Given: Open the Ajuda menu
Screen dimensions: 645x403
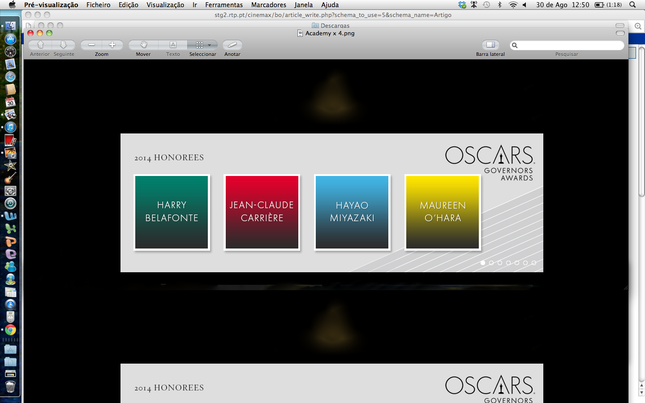Looking at the screenshot, I should [x=330, y=5].
